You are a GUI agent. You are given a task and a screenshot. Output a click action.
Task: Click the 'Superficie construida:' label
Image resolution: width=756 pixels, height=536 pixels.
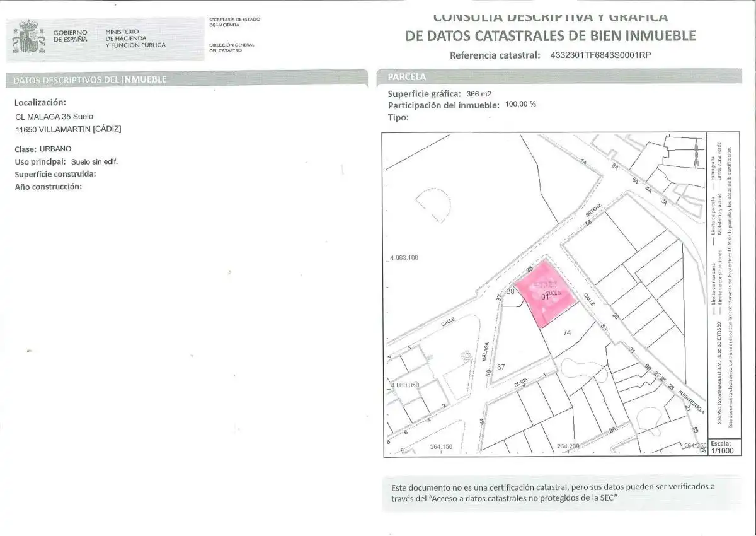point(55,174)
